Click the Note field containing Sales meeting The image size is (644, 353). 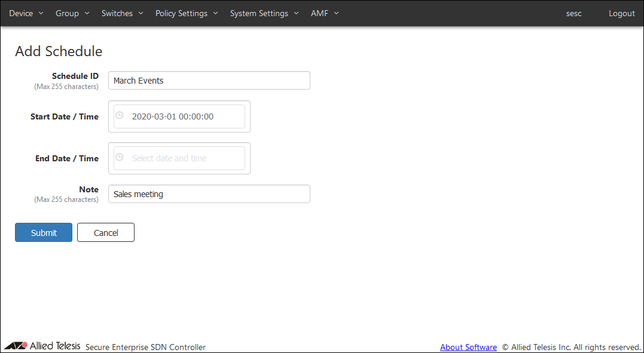click(209, 194)
